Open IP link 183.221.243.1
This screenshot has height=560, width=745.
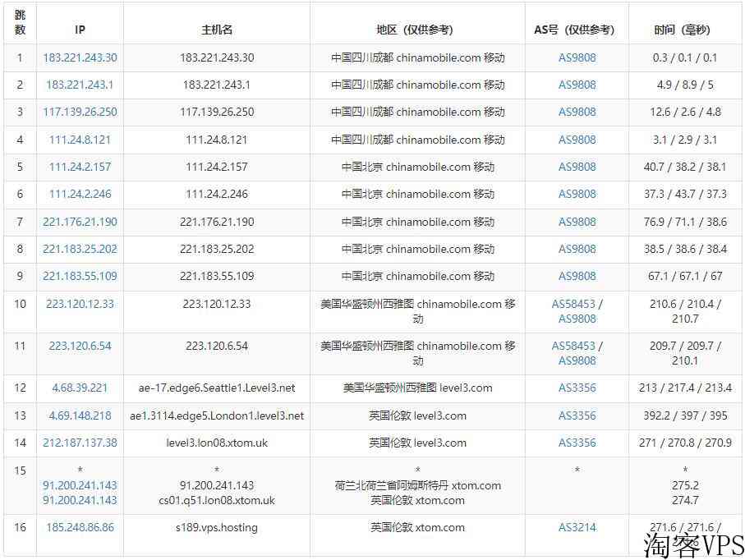coord(80,85)
